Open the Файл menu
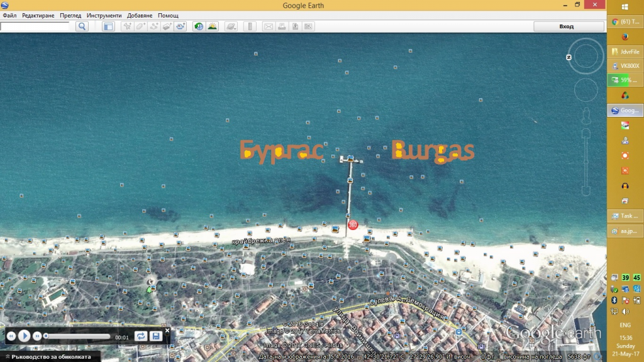This screenshot has height=362, width=644. click(x=9, y=16)
